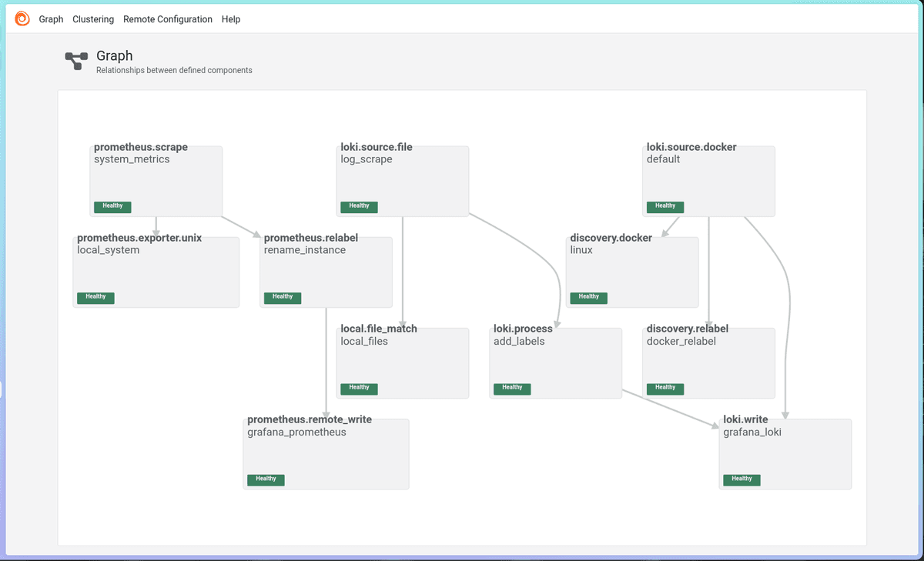
Task: Open the Graph menu item
Action: pyautogui.click(x=51, y=19)
